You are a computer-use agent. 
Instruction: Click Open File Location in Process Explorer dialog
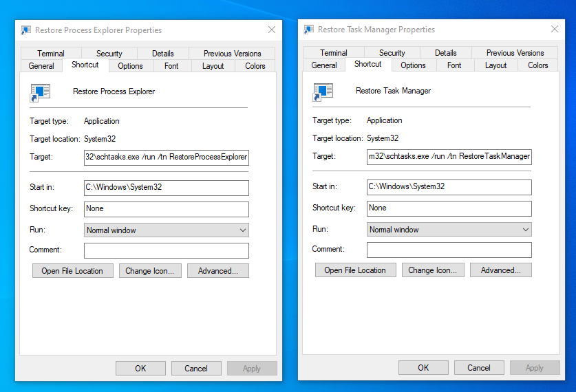73,271
